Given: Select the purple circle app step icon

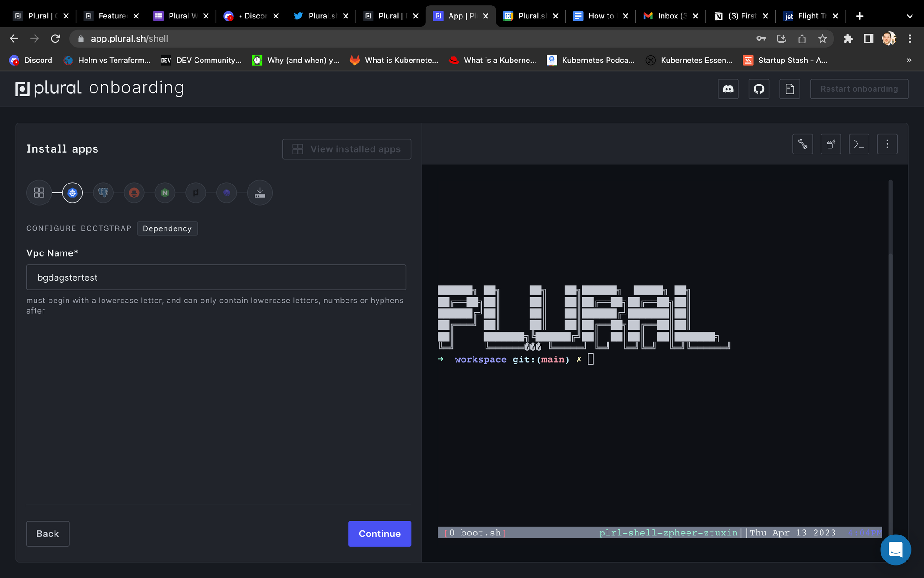Looking at the screenshot, I should click(226, 193).
